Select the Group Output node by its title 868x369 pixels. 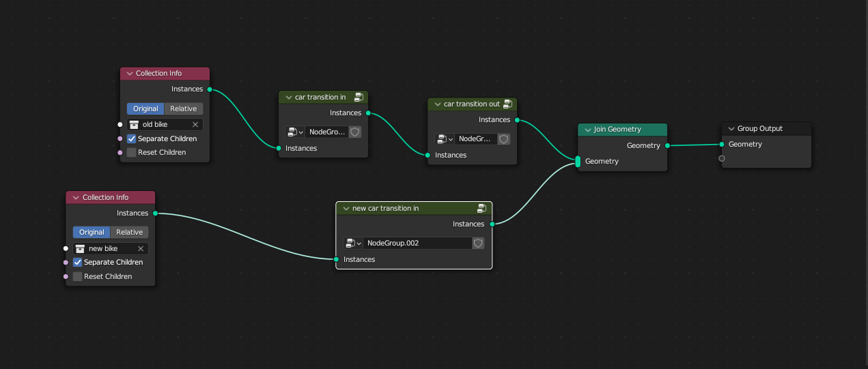pos(760,129)
